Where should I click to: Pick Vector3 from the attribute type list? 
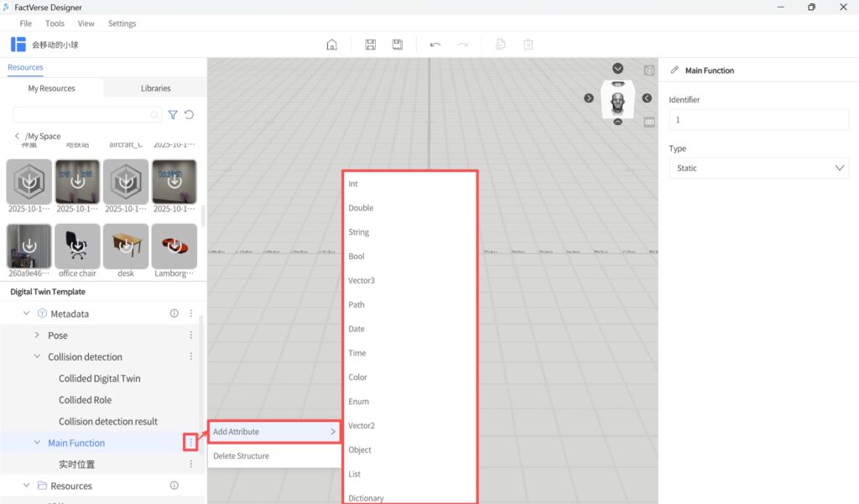[362, 280]
